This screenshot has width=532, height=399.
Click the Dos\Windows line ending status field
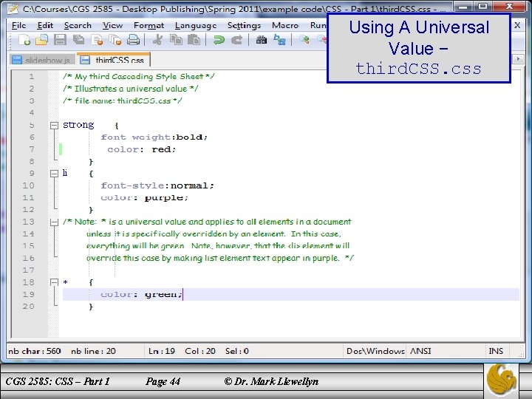click(x=375, y=351)
